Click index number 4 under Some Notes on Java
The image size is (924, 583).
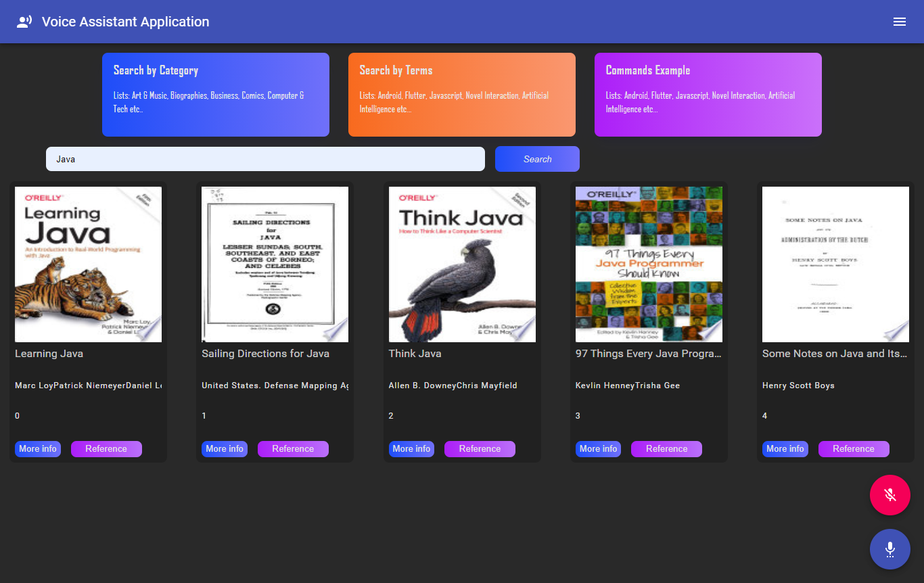(x=764, y=416)
